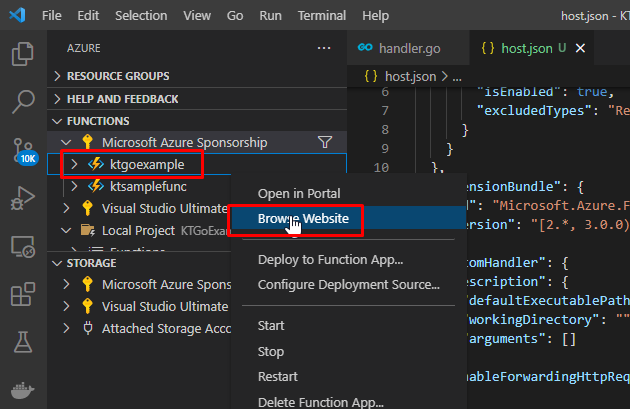This screenshot has width=630, height=409.
Task: Click the Attached Storage Accounts plug icon
Action: pyautogui.click(x=88, y=328)
